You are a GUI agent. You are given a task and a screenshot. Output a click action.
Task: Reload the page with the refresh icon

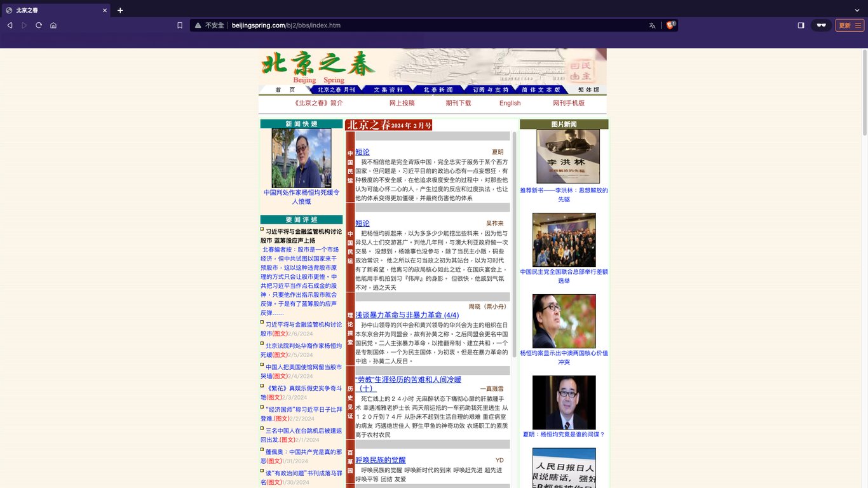click(39, 25)
